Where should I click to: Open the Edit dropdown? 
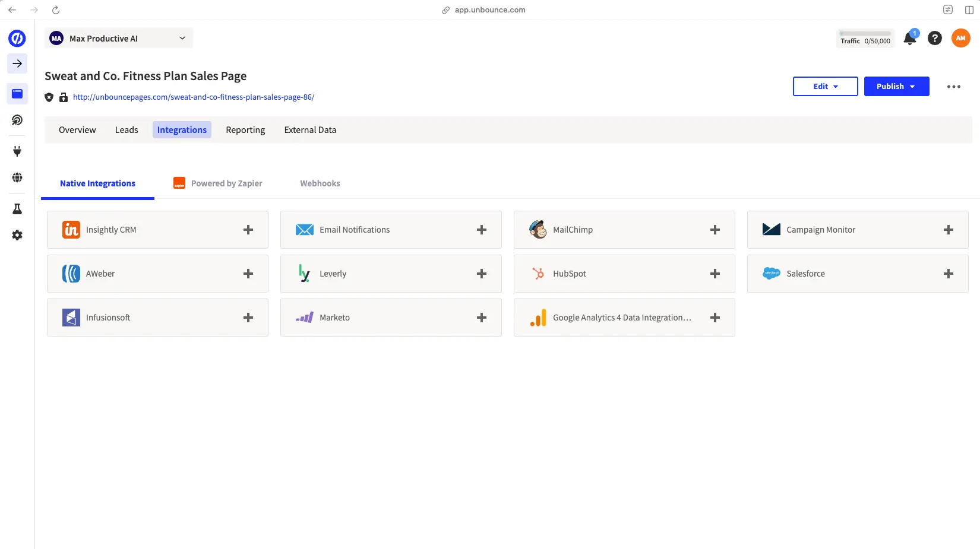[825, 86]
